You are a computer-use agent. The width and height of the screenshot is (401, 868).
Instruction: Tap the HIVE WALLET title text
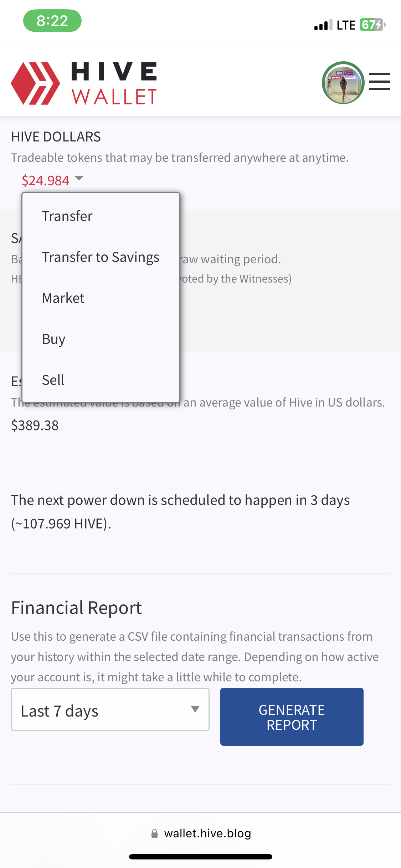114,83
